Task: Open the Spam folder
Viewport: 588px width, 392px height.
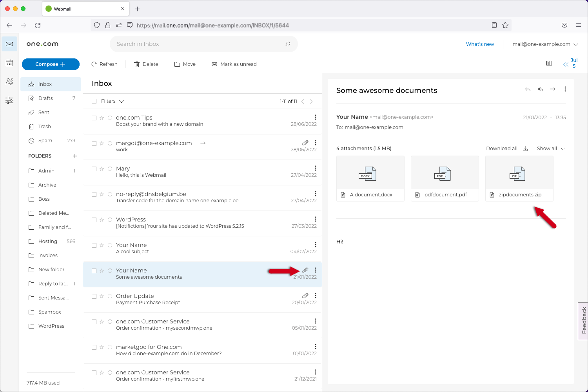Action: tap(45, 141)
